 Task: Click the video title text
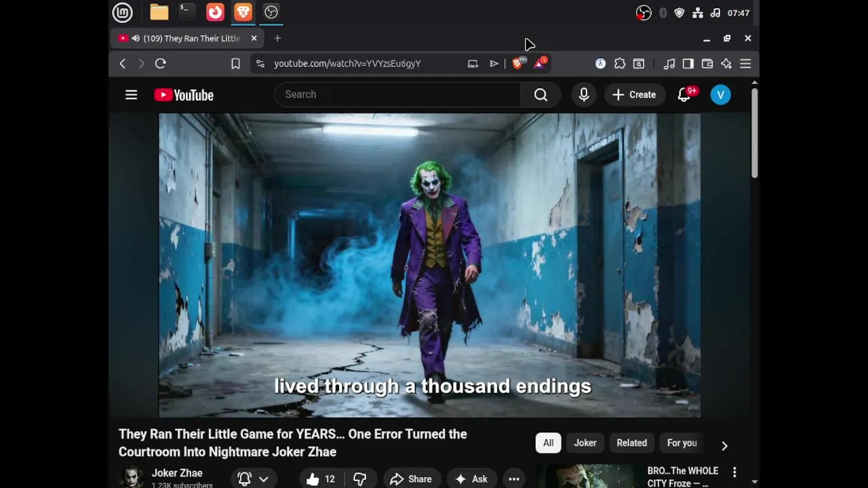(293, 443)
